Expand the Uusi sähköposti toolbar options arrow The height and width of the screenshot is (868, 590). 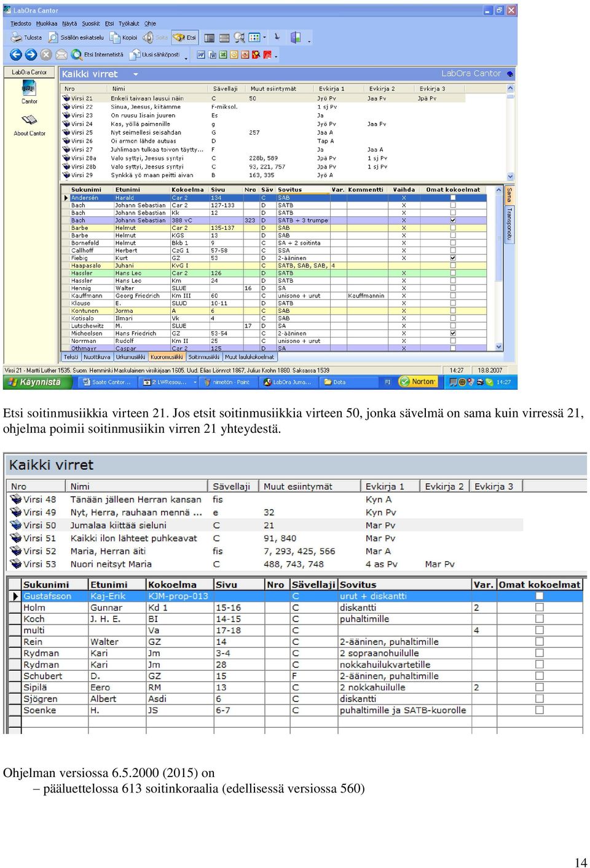click(186, 57)
